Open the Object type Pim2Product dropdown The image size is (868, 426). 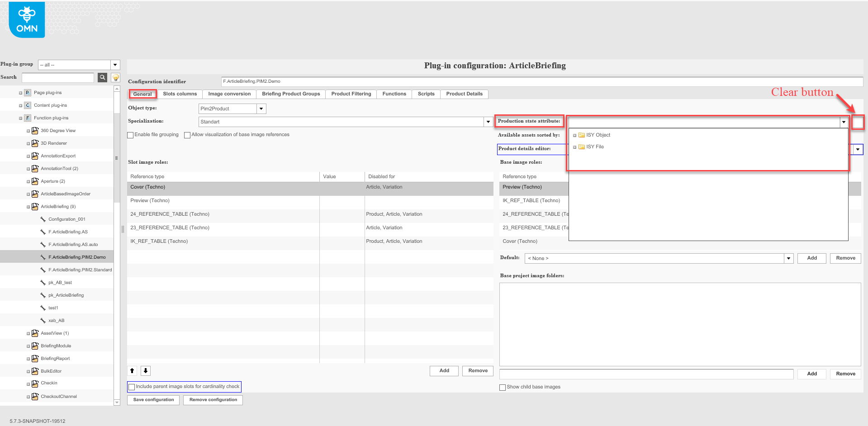[261, 109]
